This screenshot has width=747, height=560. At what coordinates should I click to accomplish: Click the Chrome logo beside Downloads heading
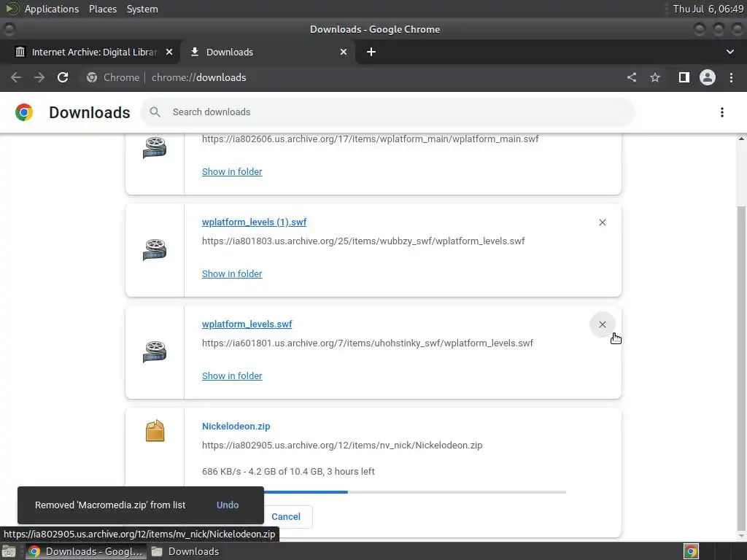coord(24,112)
